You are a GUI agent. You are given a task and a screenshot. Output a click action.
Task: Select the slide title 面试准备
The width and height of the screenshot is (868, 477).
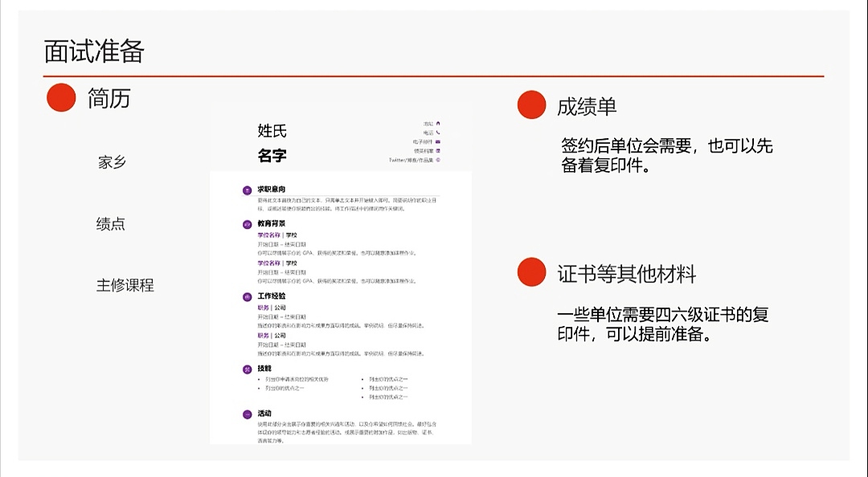[x=94, y=51]
